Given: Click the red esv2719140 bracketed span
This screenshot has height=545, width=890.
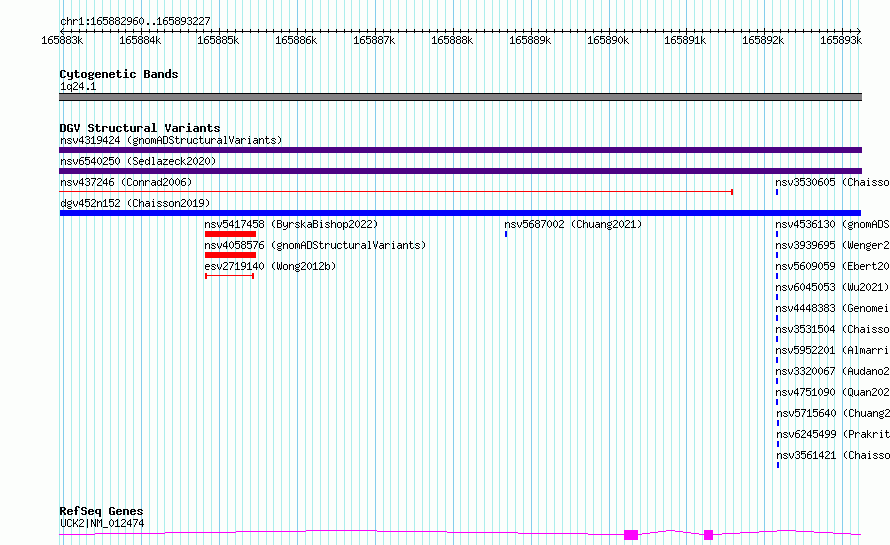Looking at the screenshot, I should [x=229, y=276].
